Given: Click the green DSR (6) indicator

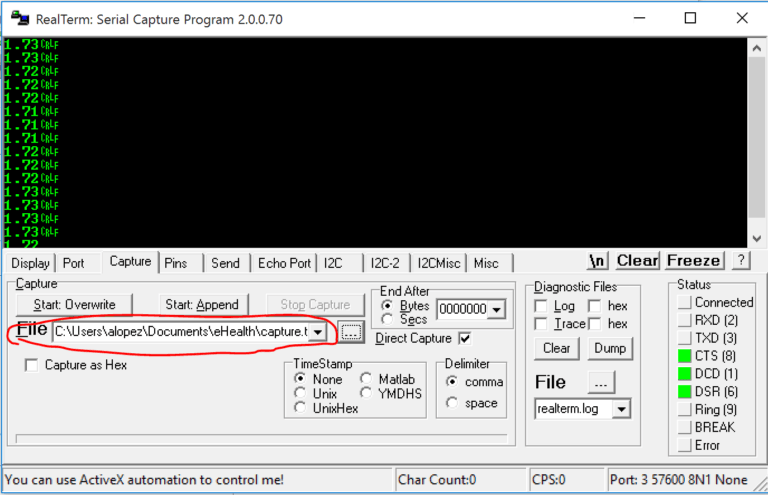Looking at the screenshot, I should tap(684, 392).
